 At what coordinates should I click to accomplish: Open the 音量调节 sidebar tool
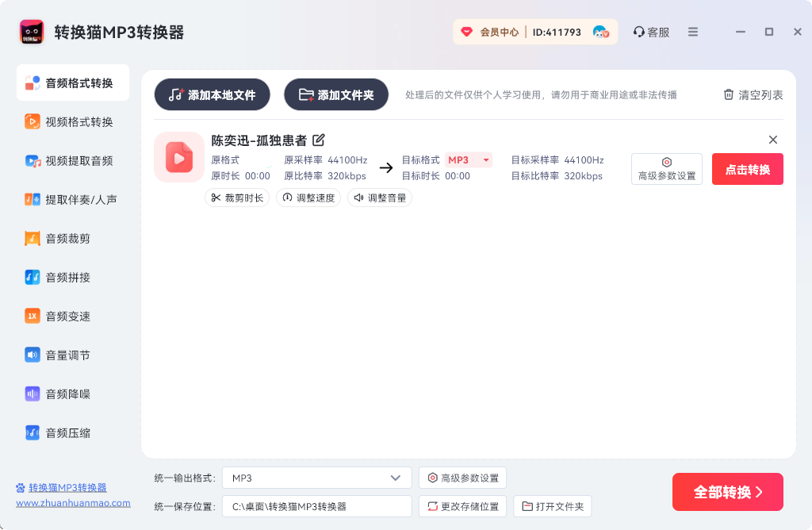click(x=72, y=355)
